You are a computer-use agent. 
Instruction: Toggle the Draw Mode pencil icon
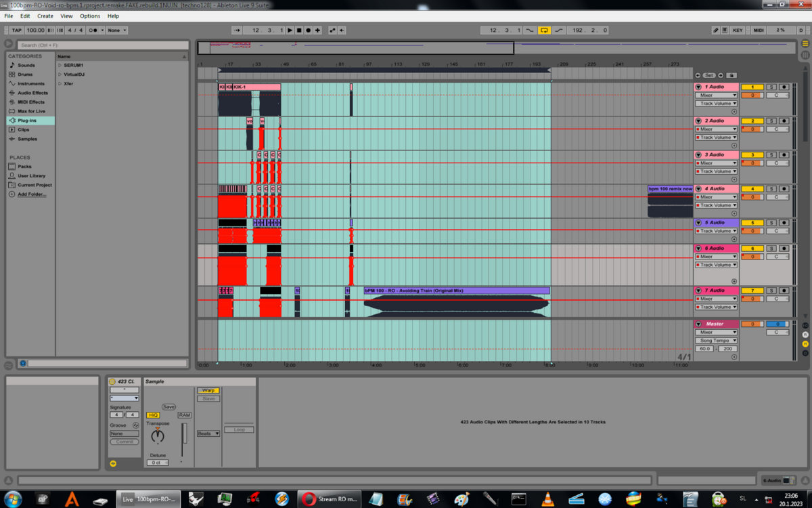[715, 30]
